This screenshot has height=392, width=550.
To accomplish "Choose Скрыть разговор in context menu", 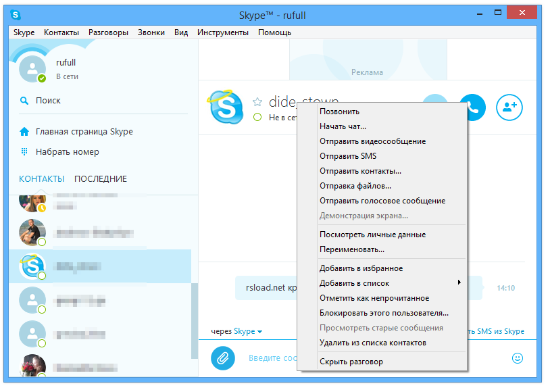I will coord(382,362).
